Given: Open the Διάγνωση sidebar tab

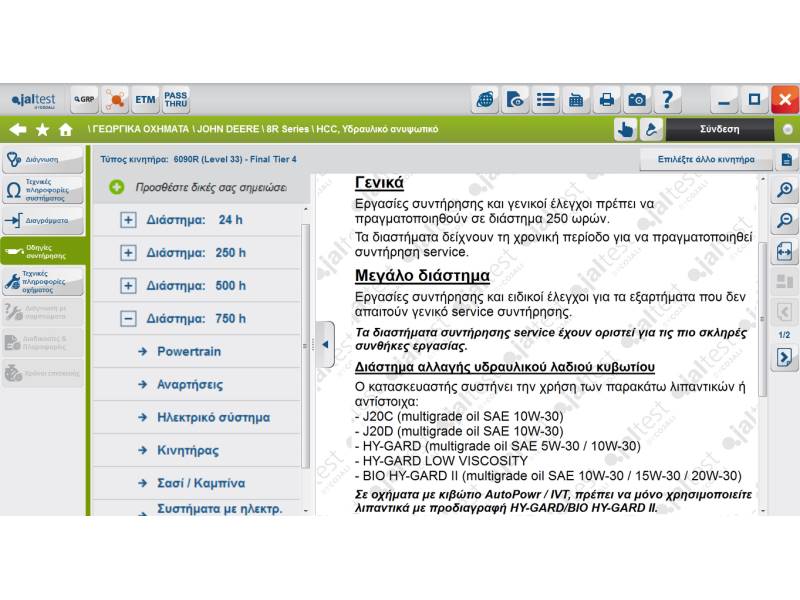Looking at the screenshot, I should (x=42, y=159).
